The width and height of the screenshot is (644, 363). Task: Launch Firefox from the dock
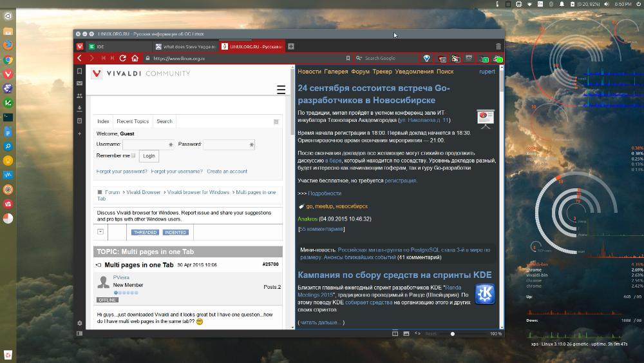click(8, 44)
